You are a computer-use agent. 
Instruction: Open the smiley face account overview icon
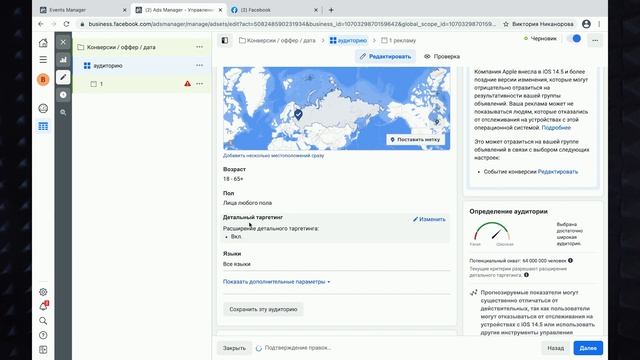[43, 108]
